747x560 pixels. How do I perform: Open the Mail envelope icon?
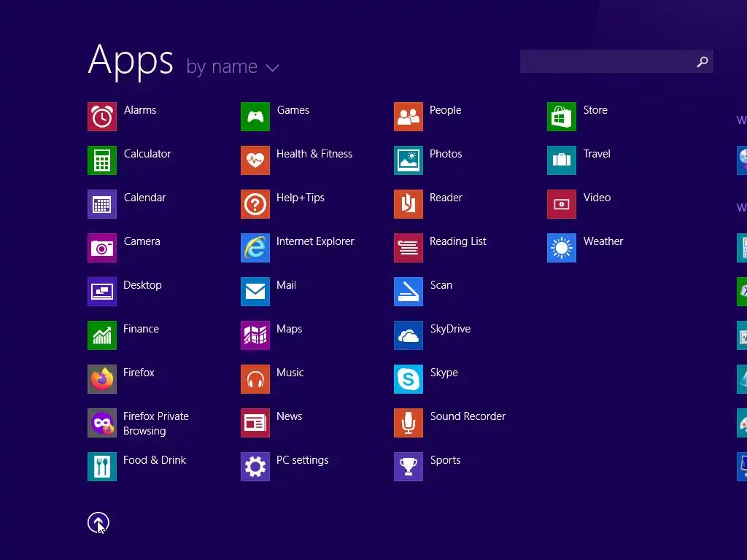click(255, 292)
